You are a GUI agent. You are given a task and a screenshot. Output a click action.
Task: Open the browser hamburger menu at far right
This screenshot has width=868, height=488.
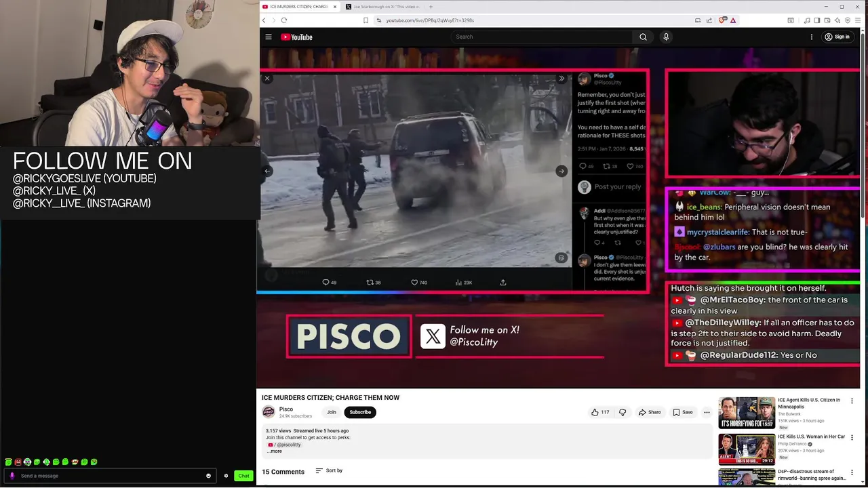856,20
